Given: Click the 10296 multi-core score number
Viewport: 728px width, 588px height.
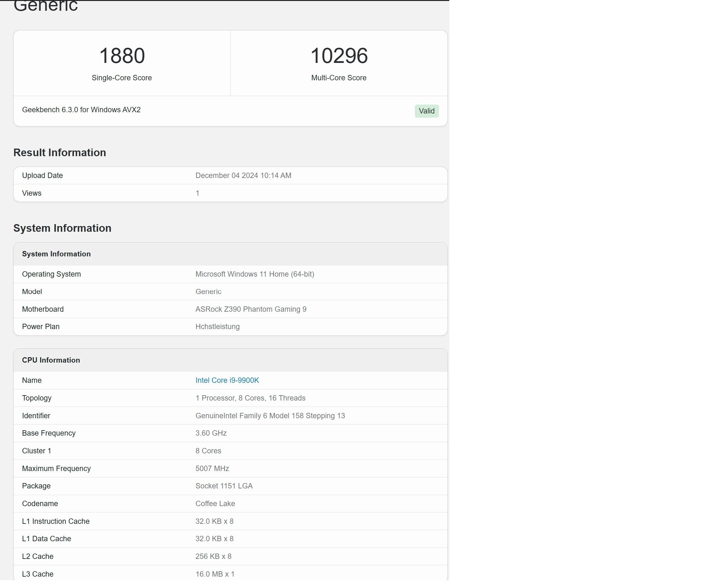Looking at the screenshot, I should 339,56.
